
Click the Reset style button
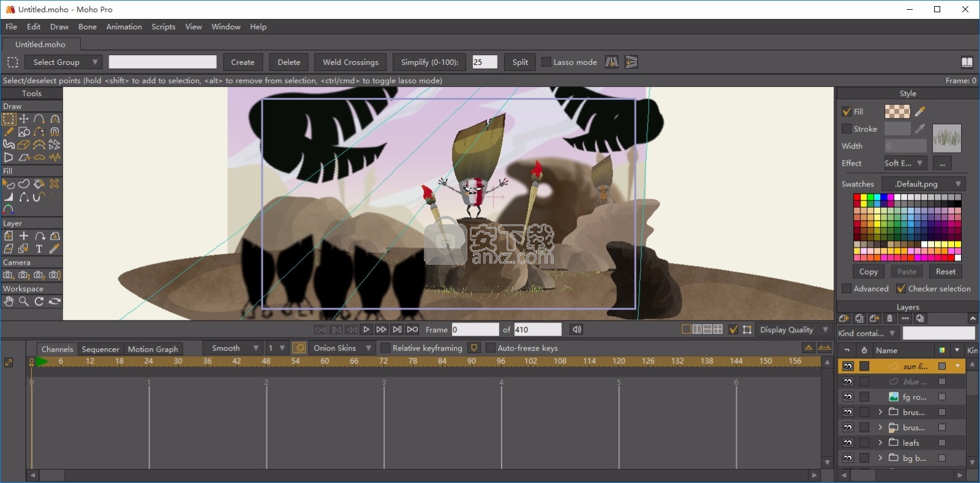[946, 272]
